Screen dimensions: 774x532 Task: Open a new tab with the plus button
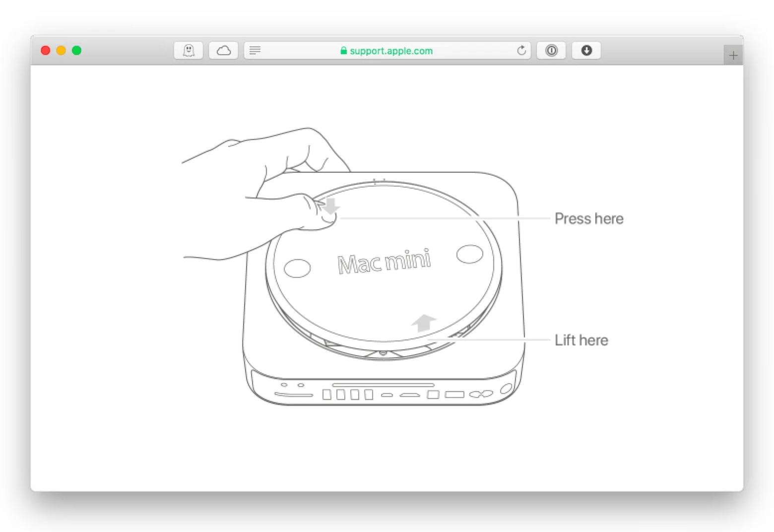tap(733, 56)
